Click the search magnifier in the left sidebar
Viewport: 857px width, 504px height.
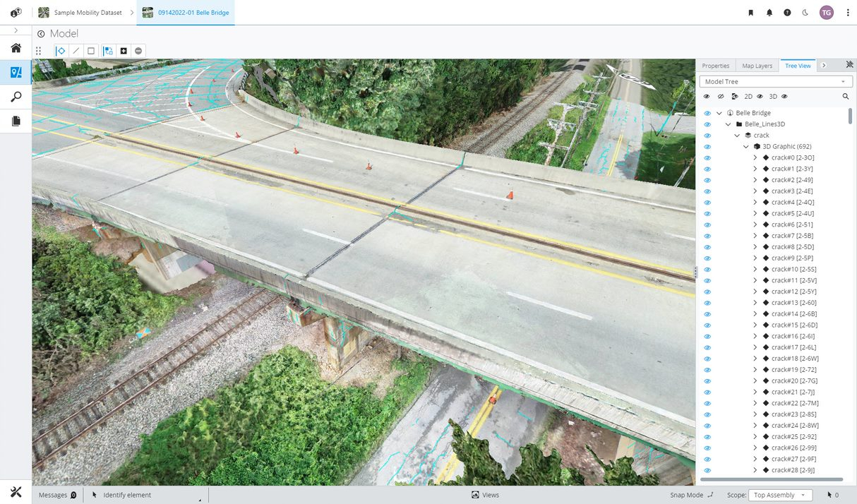click(16, 97)
